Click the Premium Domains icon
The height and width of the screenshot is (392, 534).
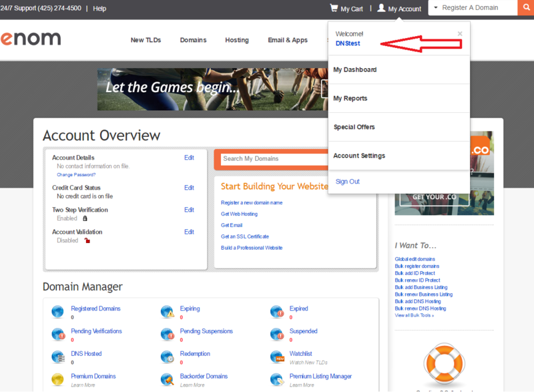[x=58, y=379]
